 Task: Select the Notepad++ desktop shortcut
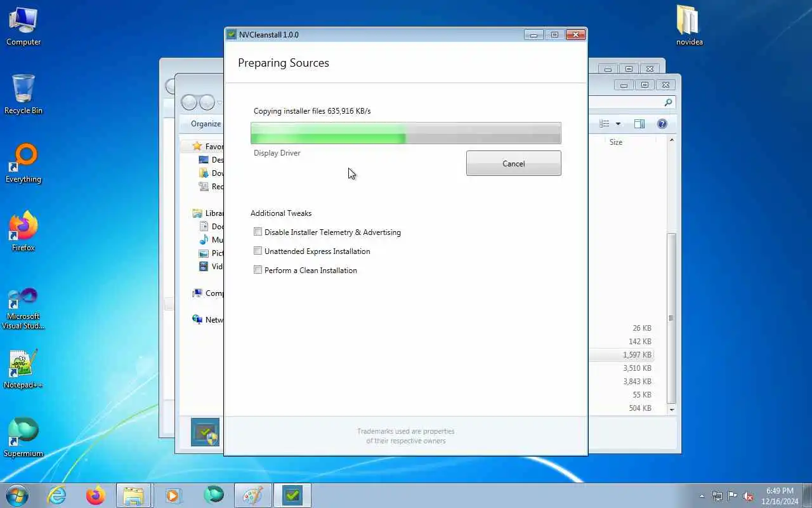pyautogui.click(x=23, y=369)
